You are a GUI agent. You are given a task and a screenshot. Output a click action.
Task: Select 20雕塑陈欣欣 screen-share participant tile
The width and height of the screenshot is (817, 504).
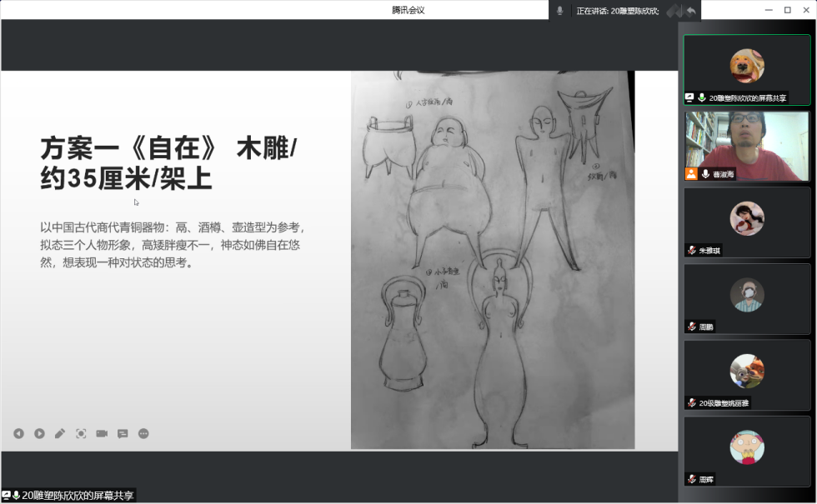point(746,70)
